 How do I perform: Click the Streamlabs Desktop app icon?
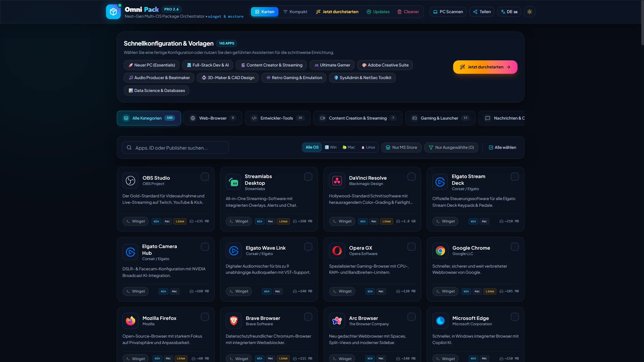(x=234, y=182)
